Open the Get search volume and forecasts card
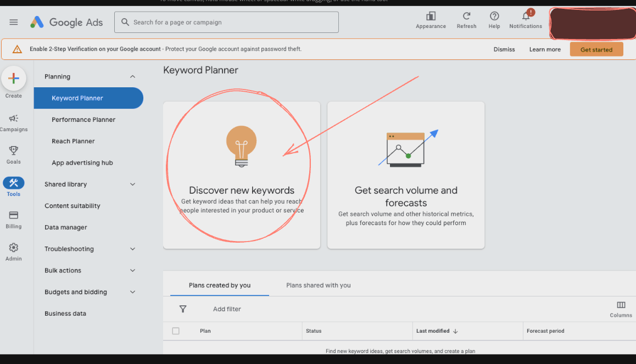The height and width of the screenshot is (364, 636). [x=406, y=175]
